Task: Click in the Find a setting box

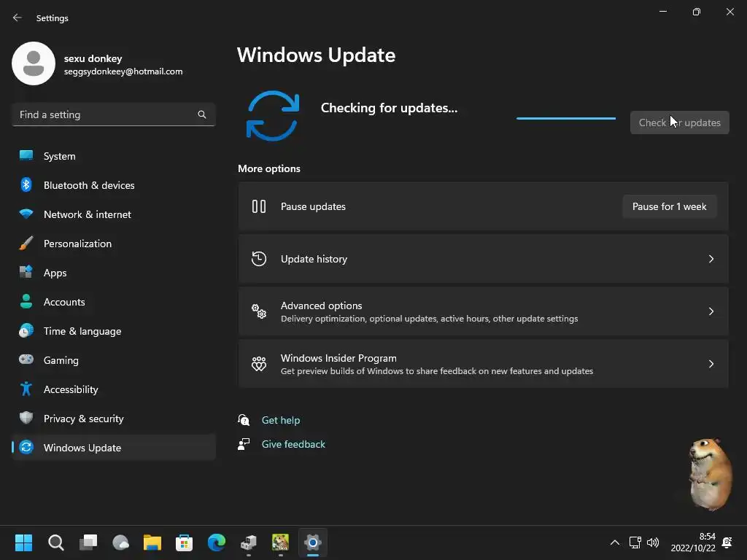Action: tap(113, 114)
